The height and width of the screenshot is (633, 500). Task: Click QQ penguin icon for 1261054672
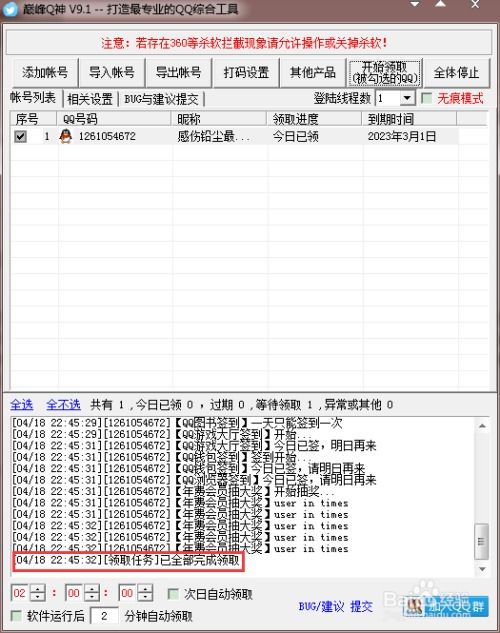(x=65, y=136)
